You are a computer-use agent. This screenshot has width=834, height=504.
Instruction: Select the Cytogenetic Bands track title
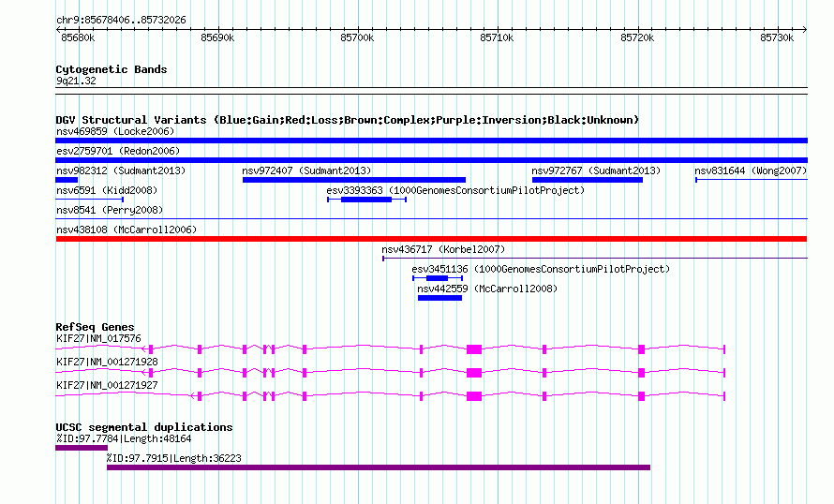(x=112, y=69)
